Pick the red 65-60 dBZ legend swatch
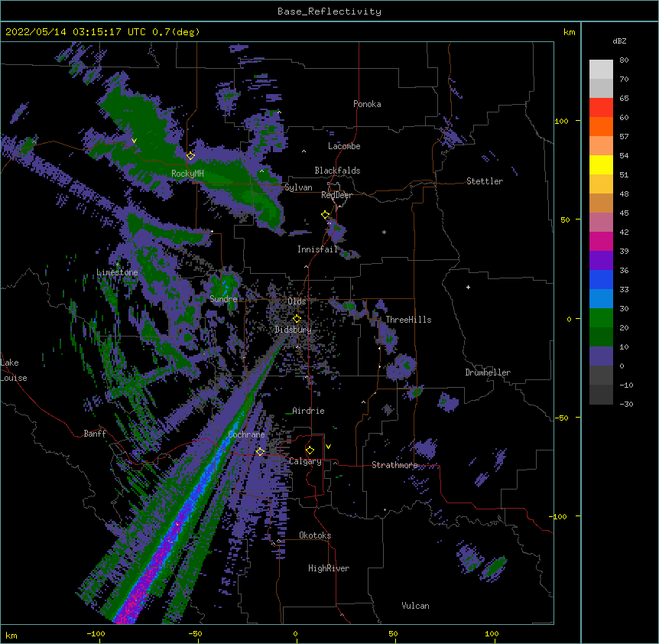 [601, 107]
